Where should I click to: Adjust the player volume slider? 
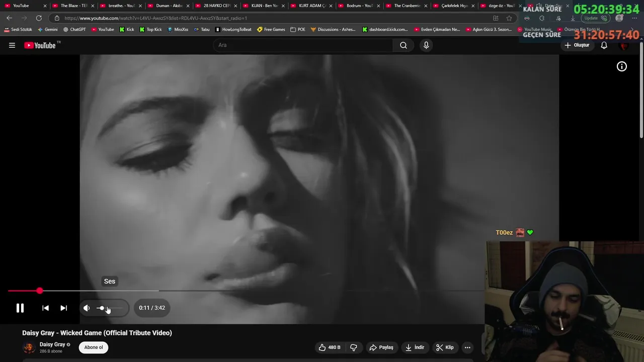[x=109, y=308]
